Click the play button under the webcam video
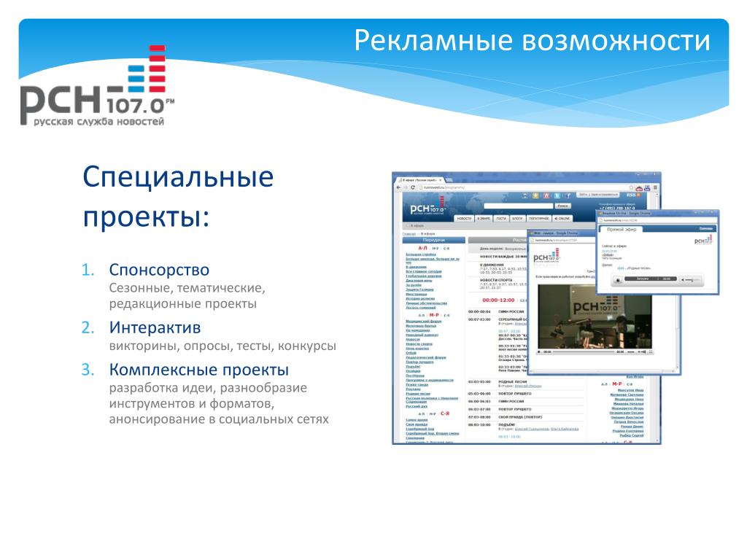Image resolution: width=747 pixels, height=560 pixels. tap(539, 352)
